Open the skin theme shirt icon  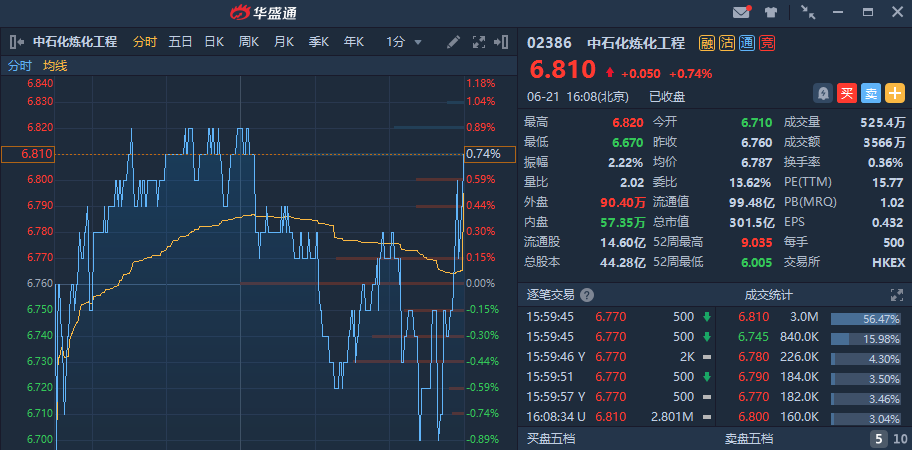(771, 13)
